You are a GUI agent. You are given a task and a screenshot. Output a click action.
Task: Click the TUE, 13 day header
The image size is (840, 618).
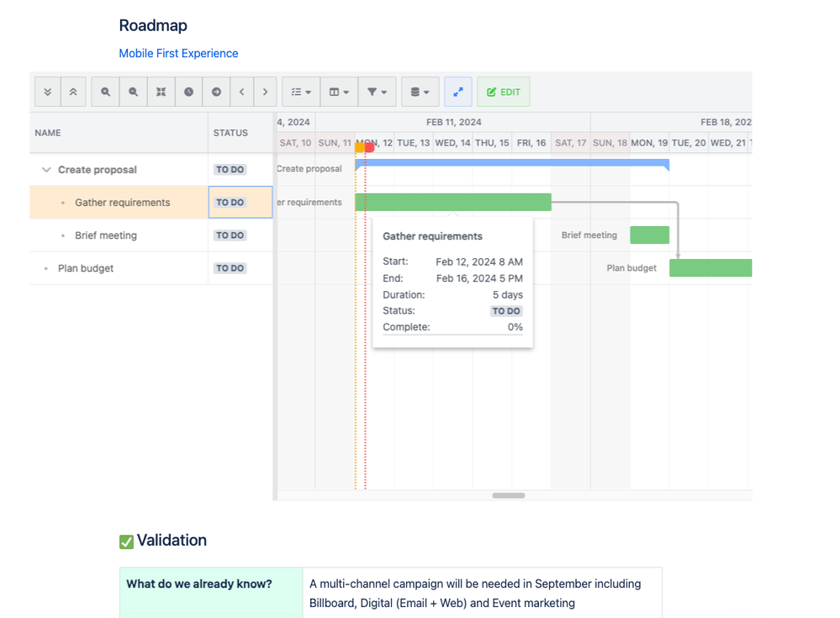coord(414,143)
